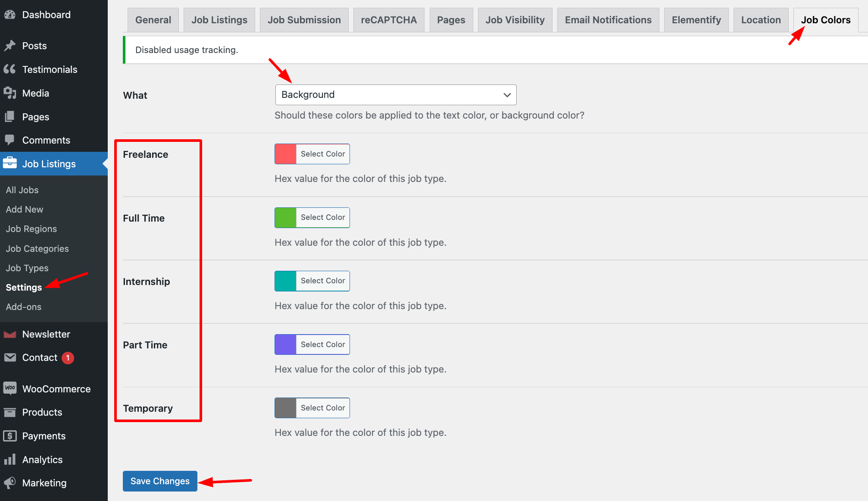Open Comments using the speech bubble icon
The height and width of the screenshot is (501, 868).
10,140
